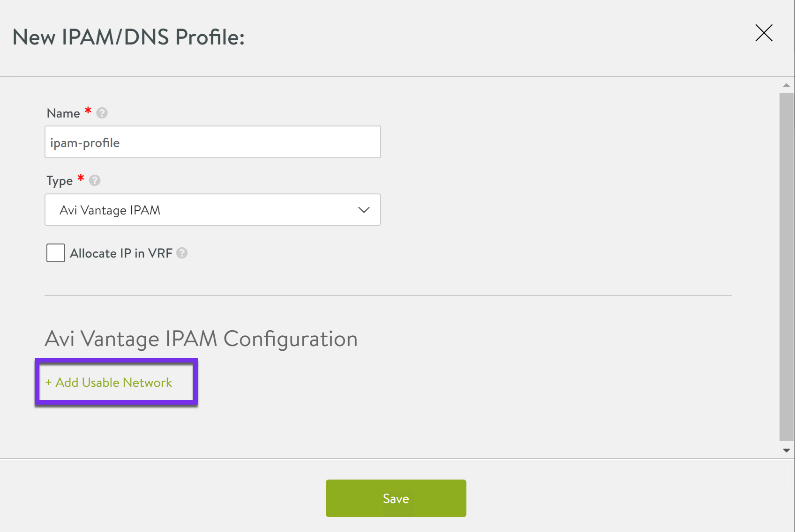The image size is (795, 532).
Task: Click the New IPAM/DNS Profile title
Action: tap(128, 37)
